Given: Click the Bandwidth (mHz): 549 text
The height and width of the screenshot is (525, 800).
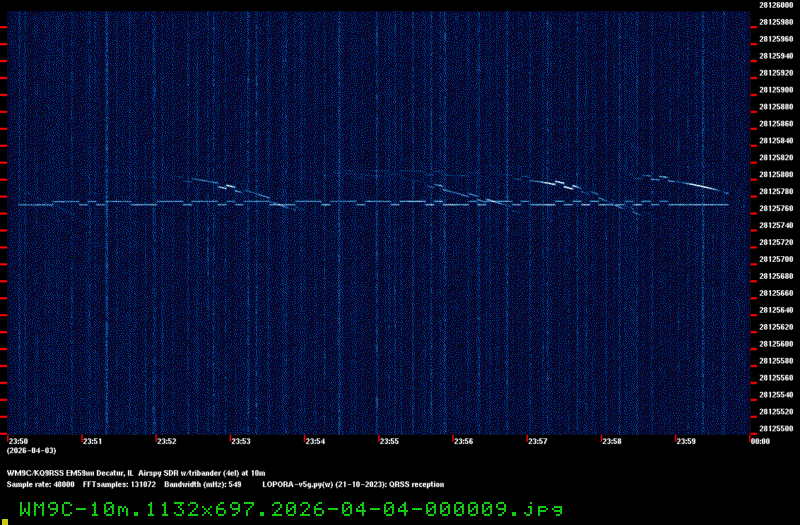Looking at the screenshot, I should tap(206, 483).
